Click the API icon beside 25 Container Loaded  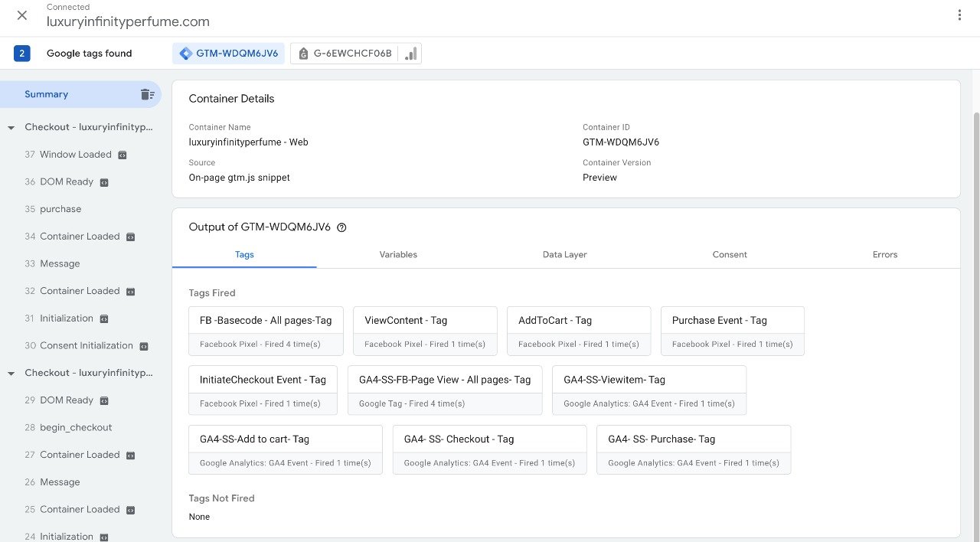(130, 510)
